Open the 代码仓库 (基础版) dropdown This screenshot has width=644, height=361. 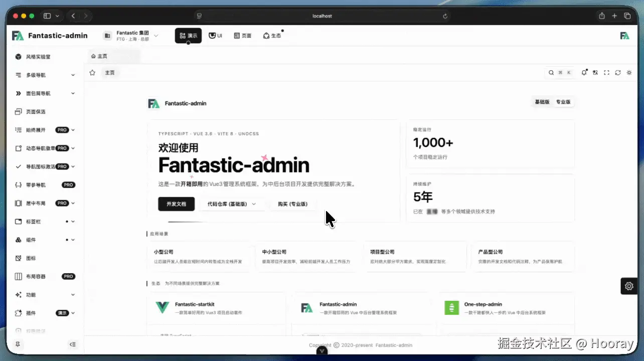click(x=232, y=204)
